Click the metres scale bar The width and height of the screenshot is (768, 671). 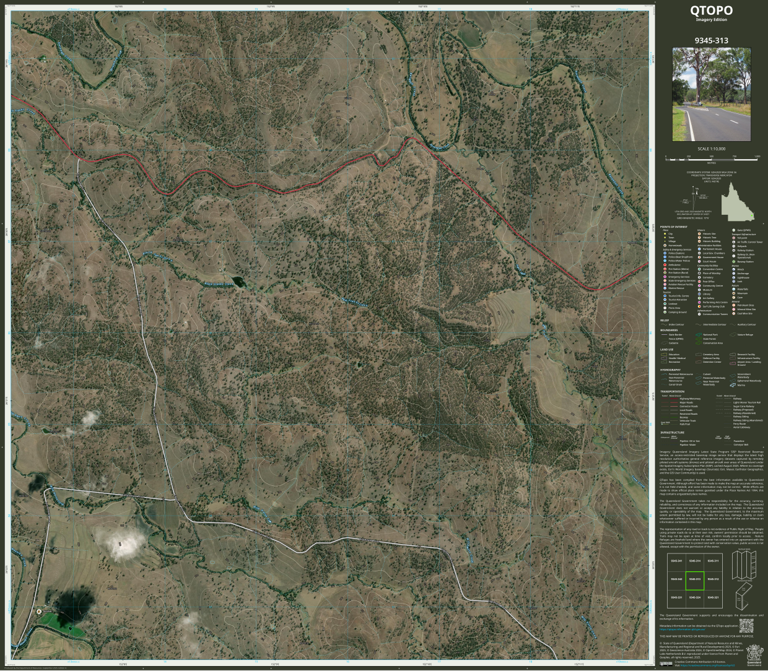click(x=712, y=159)
